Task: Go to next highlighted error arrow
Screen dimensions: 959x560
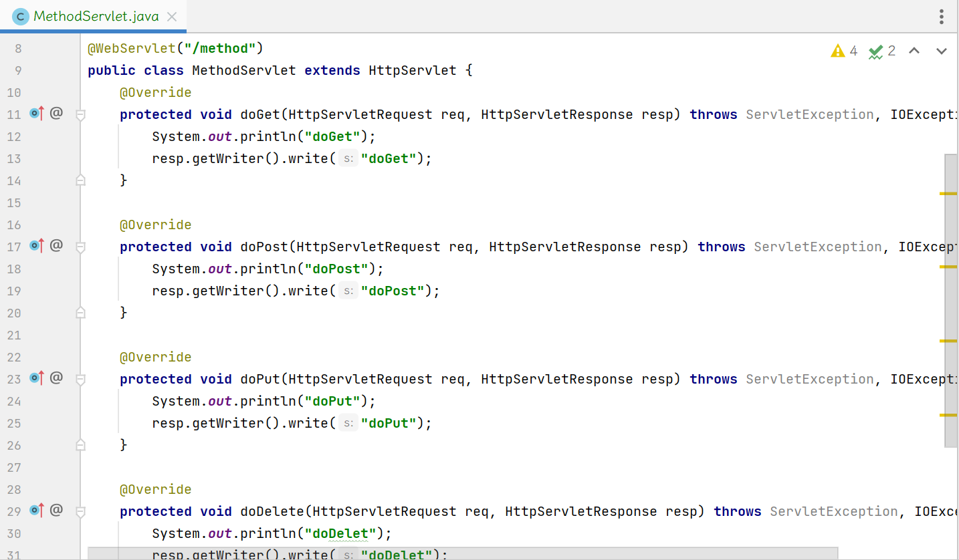Action: pos(942,51)
